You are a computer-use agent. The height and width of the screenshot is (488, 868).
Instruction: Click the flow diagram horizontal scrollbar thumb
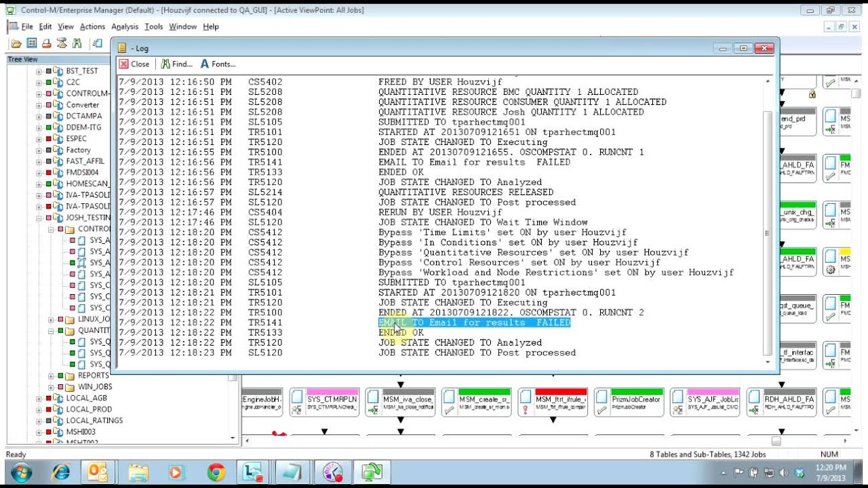coord(776,441)
